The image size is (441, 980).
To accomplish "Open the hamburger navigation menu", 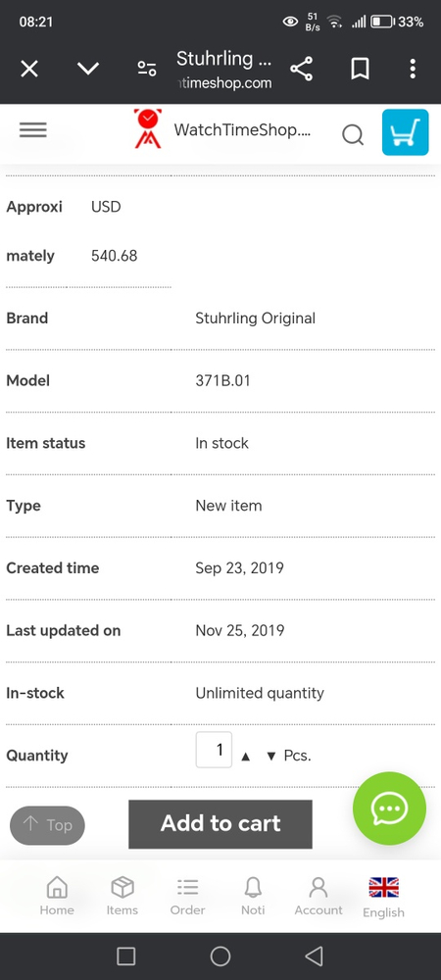I will click(33, 130).
